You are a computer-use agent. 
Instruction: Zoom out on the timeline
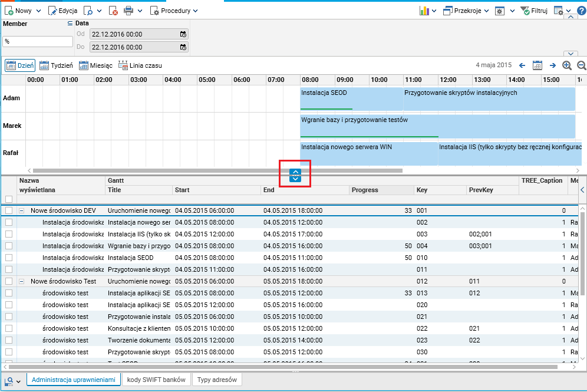581,65
